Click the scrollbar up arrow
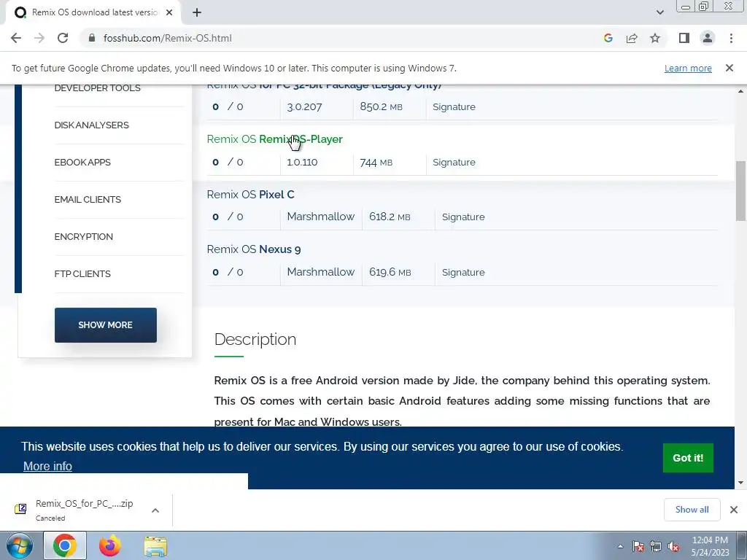This screenshot has width=747, height=560. tap(740, 91)
